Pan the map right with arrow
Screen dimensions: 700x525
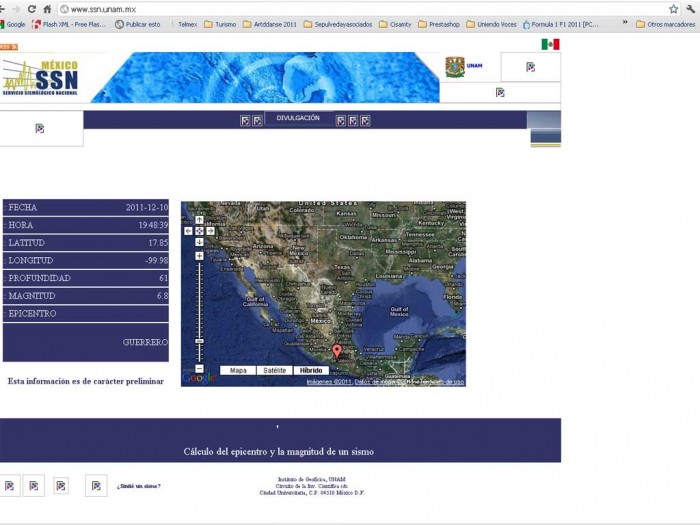[x=210, y=231]
